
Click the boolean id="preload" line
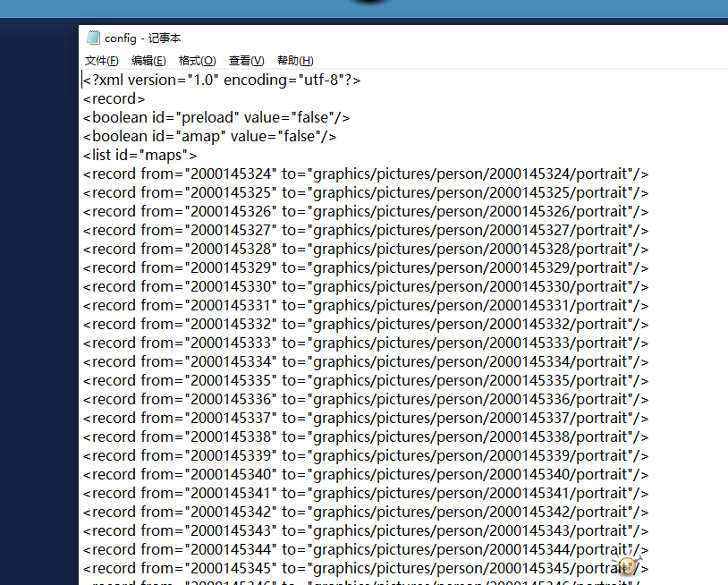tap(216, 118)
